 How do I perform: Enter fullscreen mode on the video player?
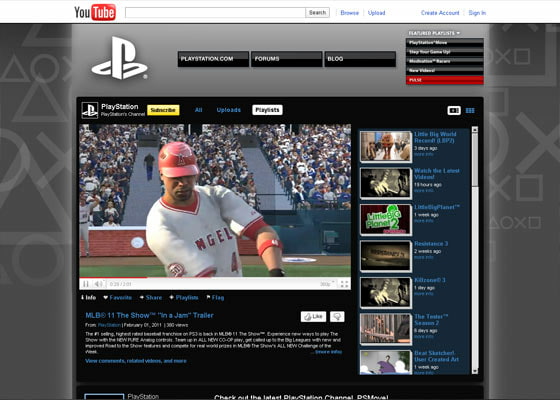[344, 284]
